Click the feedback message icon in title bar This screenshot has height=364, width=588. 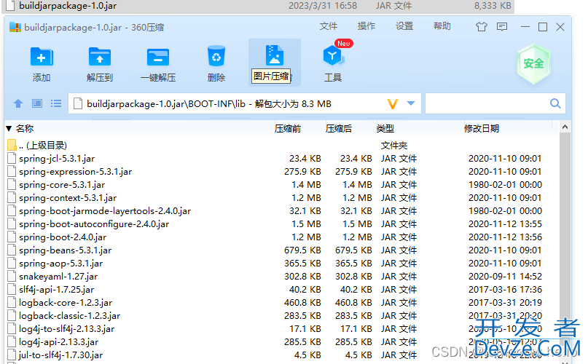[502, 27]
